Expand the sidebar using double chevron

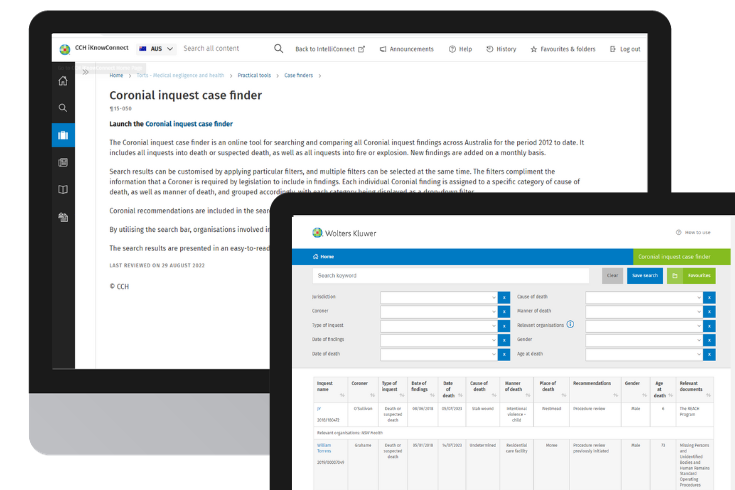pyautogui.click(x=86, y=71)
